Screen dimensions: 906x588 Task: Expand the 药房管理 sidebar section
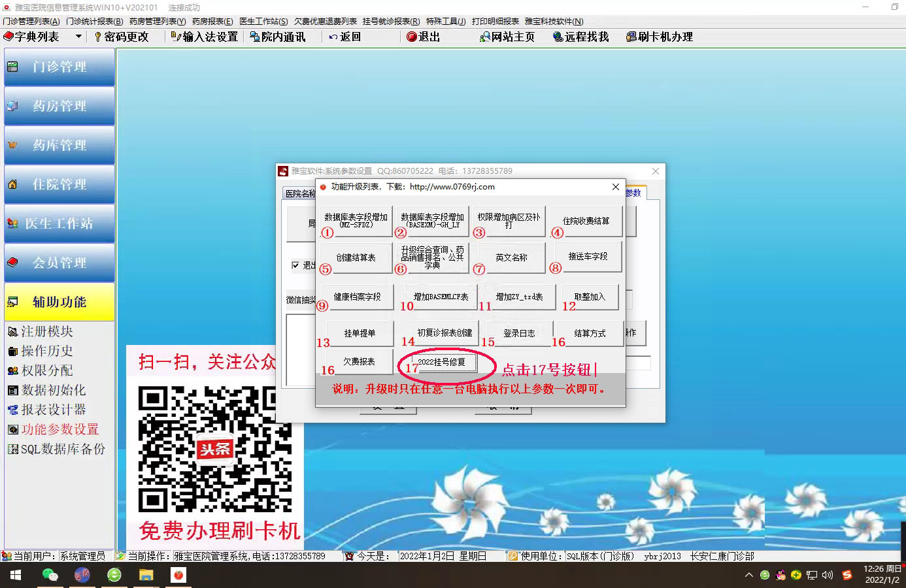coord(59,106)
